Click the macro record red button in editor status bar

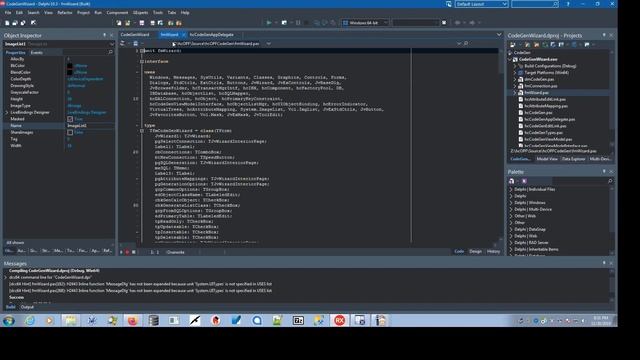[x=127, y=252]
